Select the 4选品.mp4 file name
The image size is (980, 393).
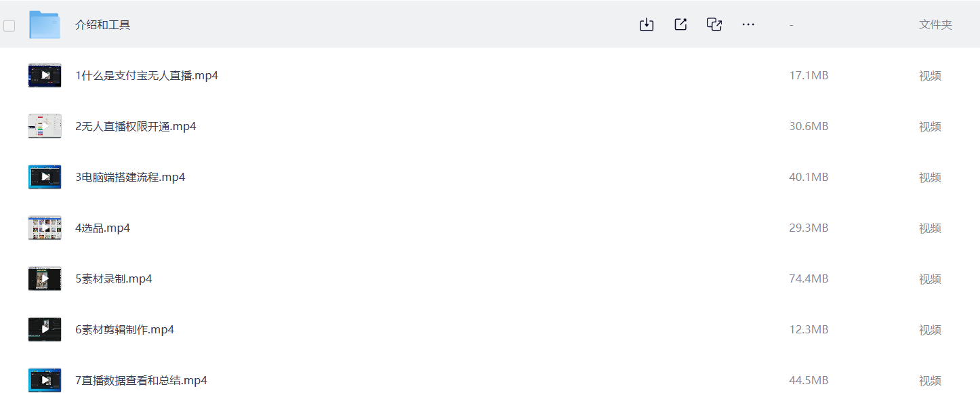pyautogui.click(x=102, y=228)
